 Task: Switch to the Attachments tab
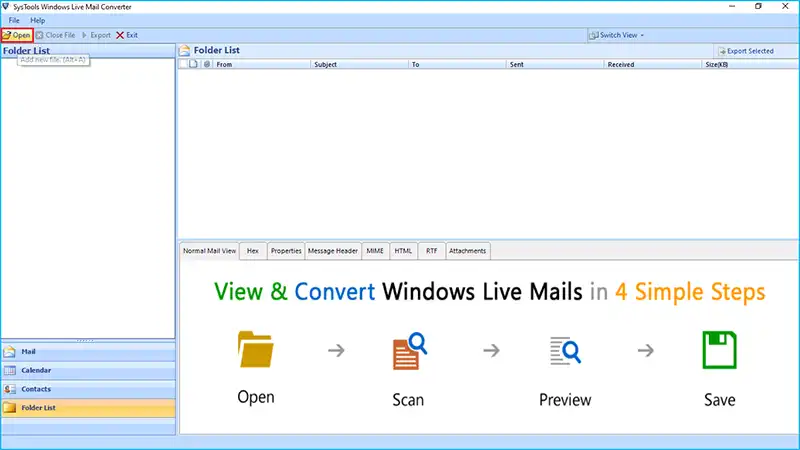coord(467,251)
